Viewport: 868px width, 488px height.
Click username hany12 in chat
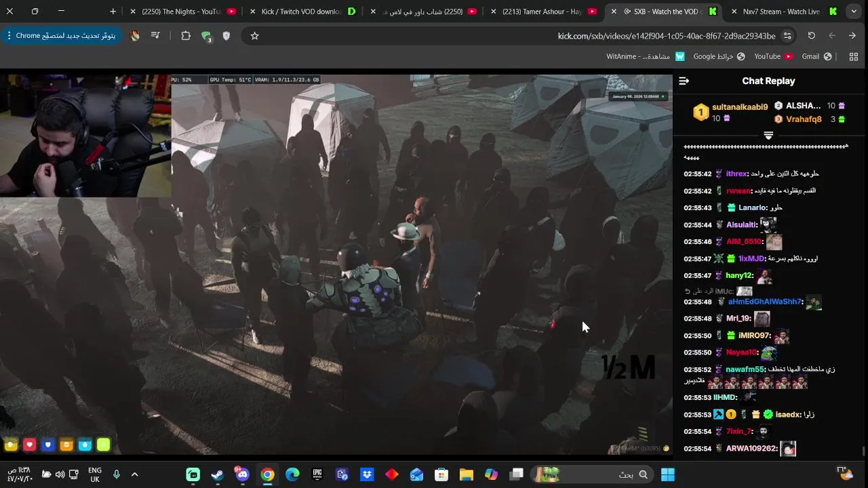pyautogui.click(x=739, y=276)
